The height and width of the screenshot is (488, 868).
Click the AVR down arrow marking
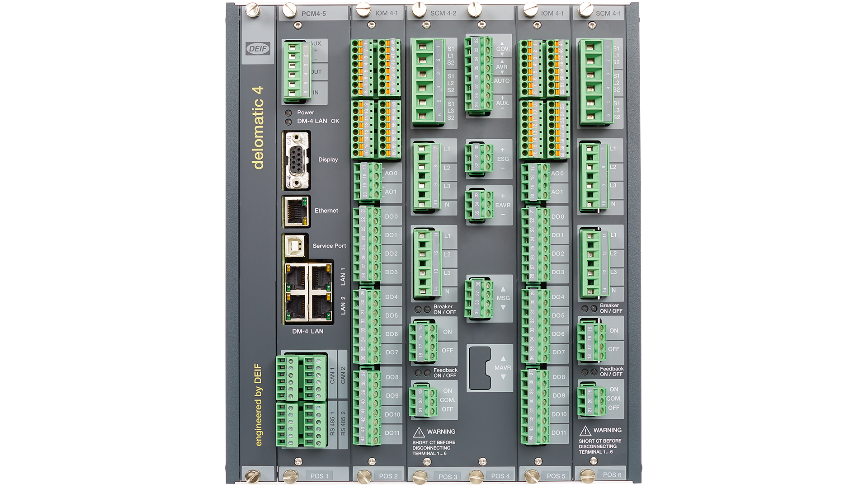502,73
